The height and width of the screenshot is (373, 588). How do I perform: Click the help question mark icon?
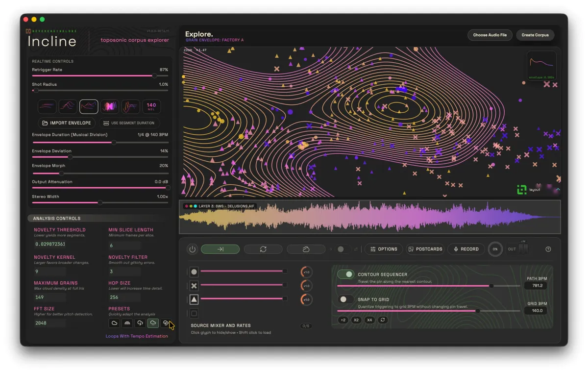[x=548, y=249]
